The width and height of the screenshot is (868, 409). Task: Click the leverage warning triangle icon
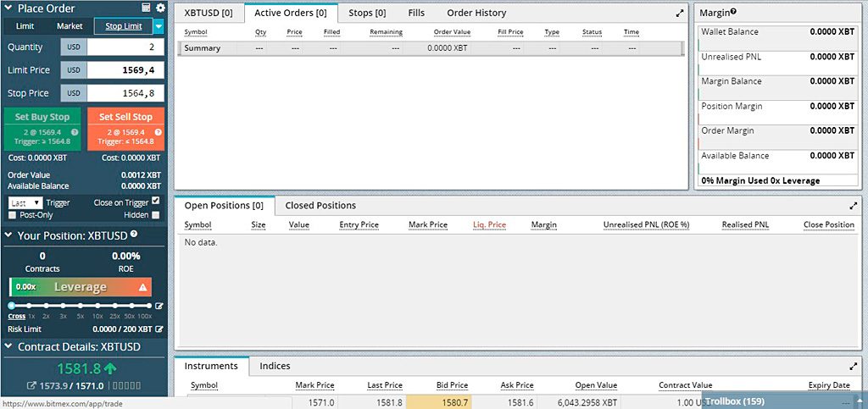(142, 287)
